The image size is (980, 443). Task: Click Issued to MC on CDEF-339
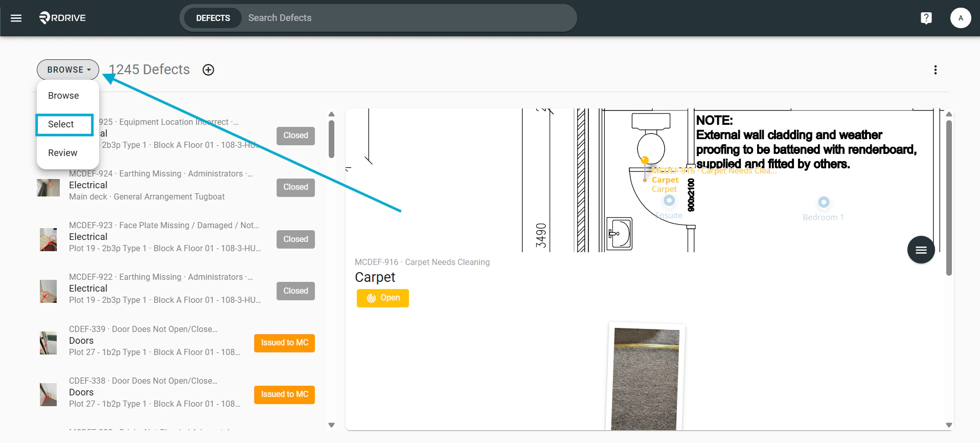(284, 343)
